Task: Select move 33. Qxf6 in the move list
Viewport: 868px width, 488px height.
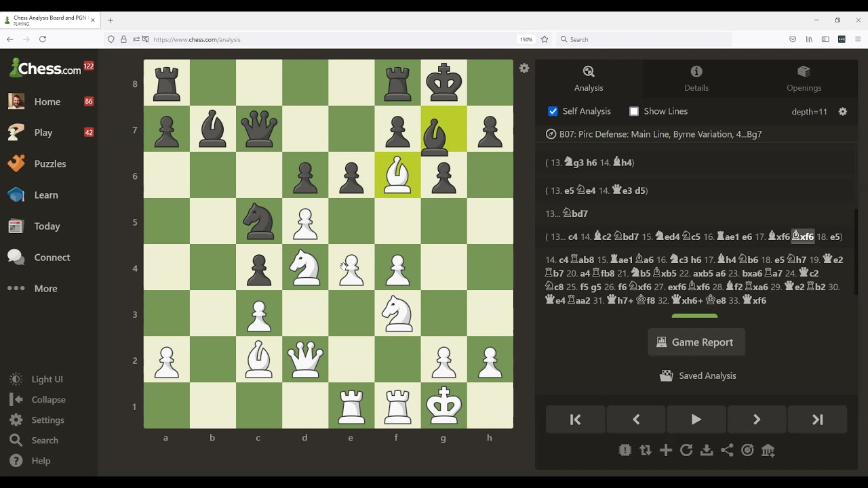Action: (x=755, y=300)
